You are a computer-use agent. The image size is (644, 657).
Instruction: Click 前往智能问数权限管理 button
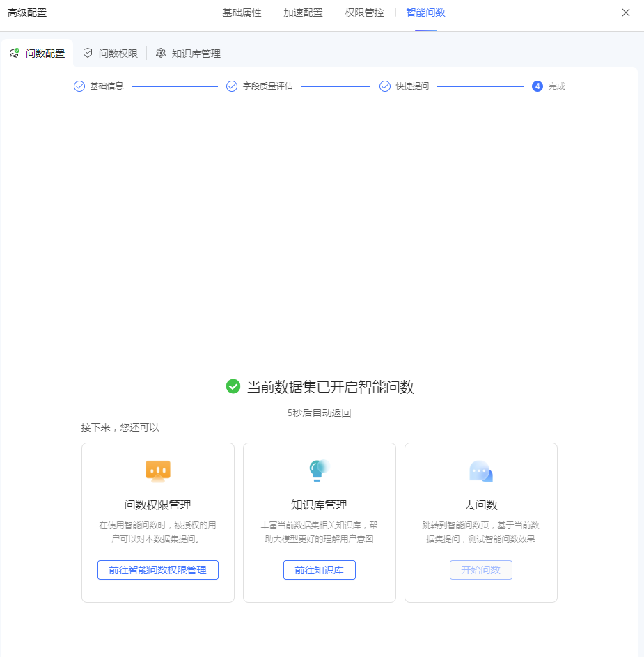click(158, 570)
